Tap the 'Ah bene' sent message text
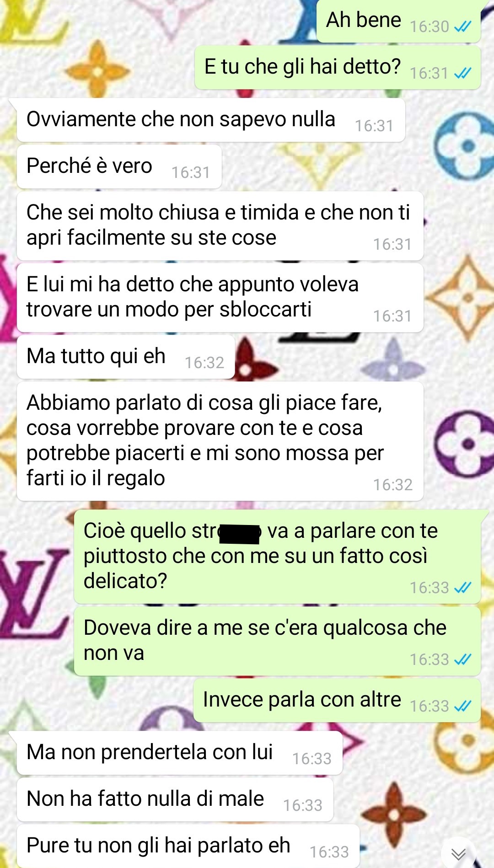The height and width of the screenshot is (868, 494). (x=364, y=20)
